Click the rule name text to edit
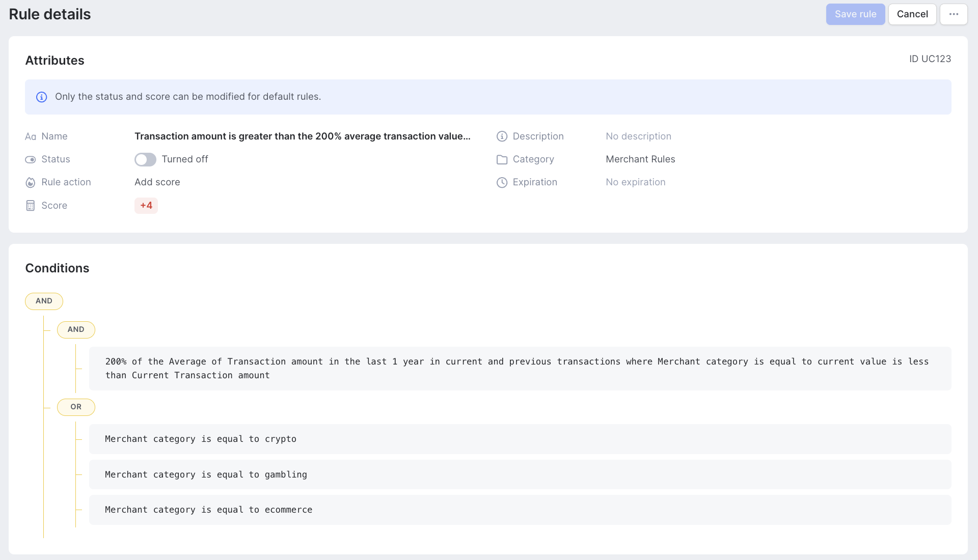The width and height of the screenshot is (978, 560). tap(303, 136)
